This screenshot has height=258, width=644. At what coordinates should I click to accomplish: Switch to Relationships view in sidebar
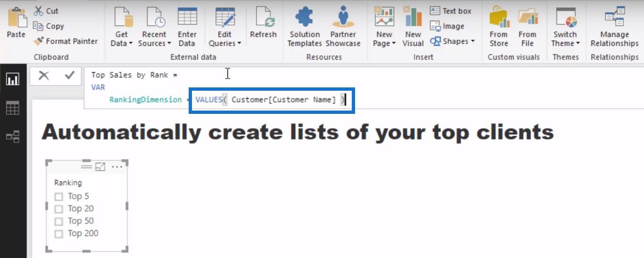click(x=12, y=137)
